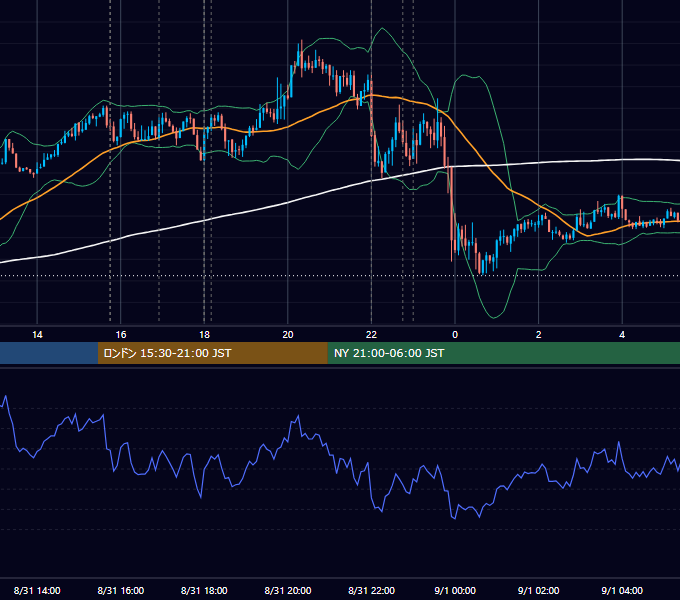680x600 pixels.
Task: Click the 8/31 18:00 label on lower axis
Action: (x=204, y=590)
